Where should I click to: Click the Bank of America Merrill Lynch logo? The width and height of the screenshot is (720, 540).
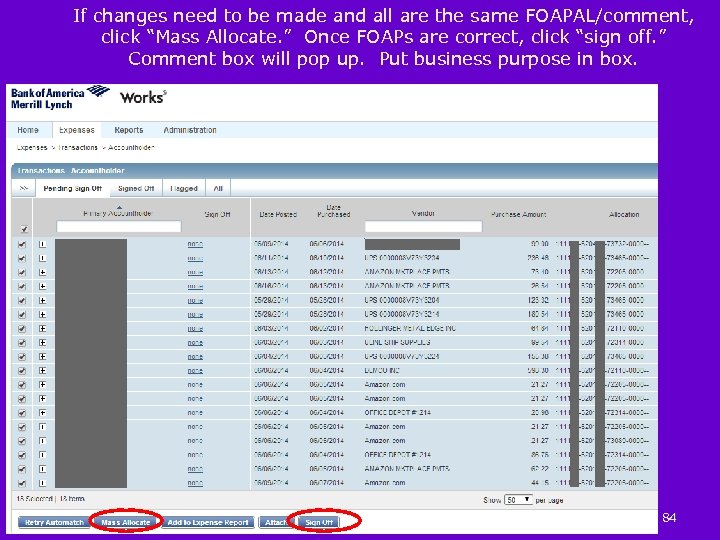pos(60,97)
